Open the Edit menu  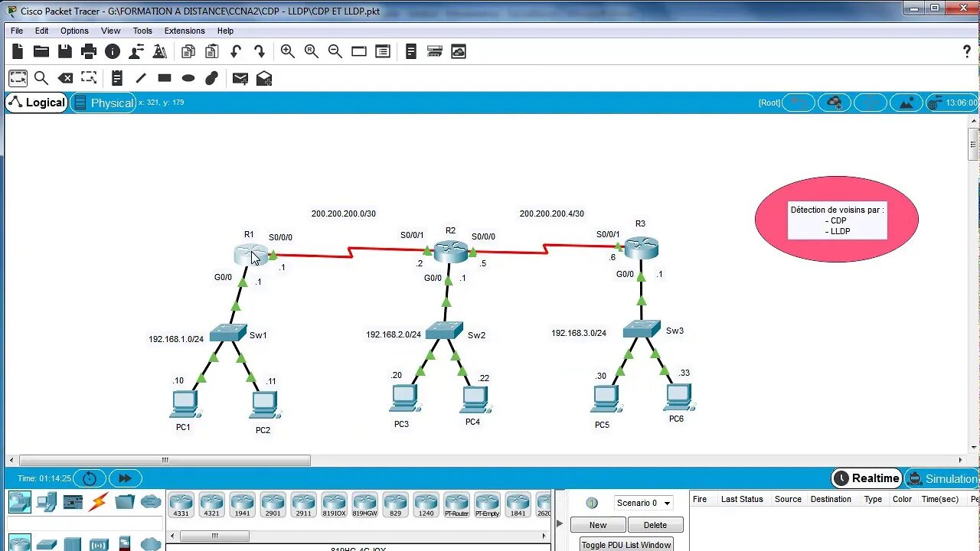41,31
